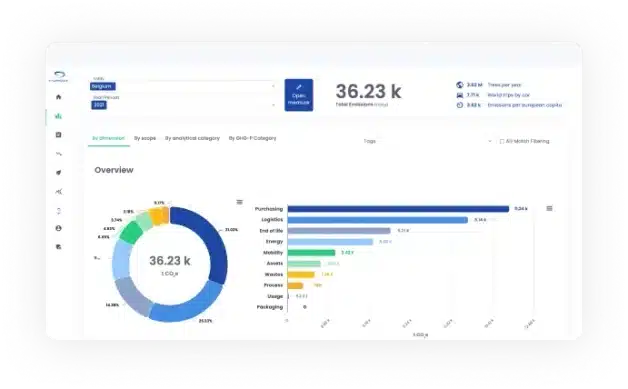
Task: Switch to the By scope tab
Action: point(145,138)
